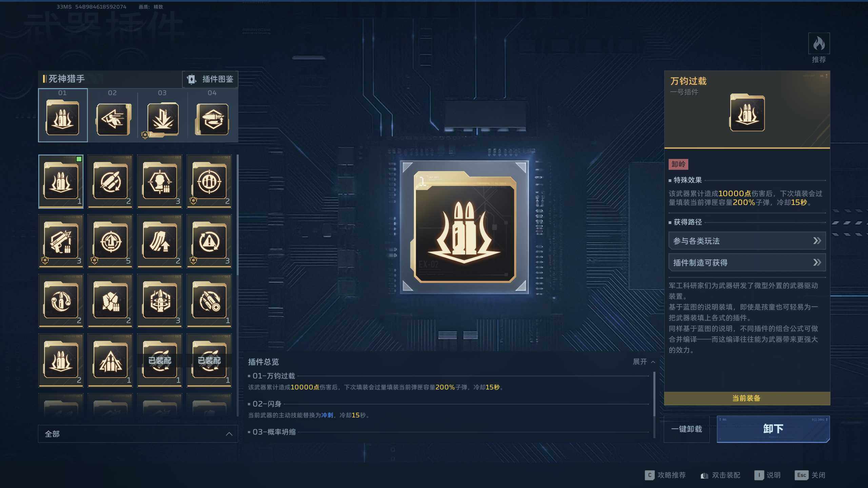Image resolution: width=868 pixels, height=488 pixels.
Task: Click the 一键卸载 button
Action: click(x=687, y=429)
